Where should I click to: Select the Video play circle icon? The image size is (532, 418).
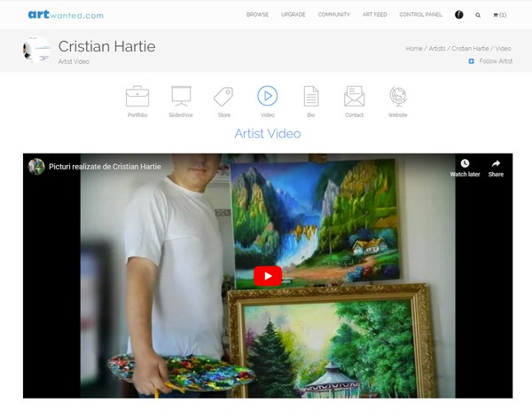click(x=268, y=96)
